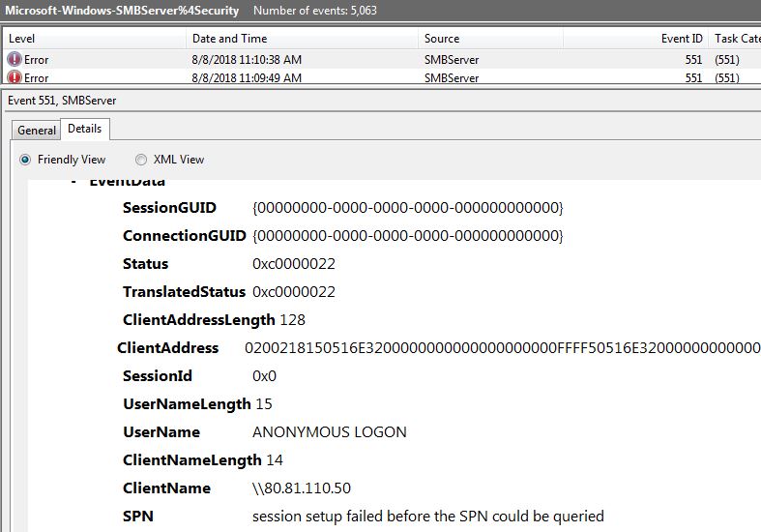Select the event dated 8/8/2018 11:10:38 AM
Image resolution: width=761 pixels, height=532 pixels.
click(x=247, y=59)
